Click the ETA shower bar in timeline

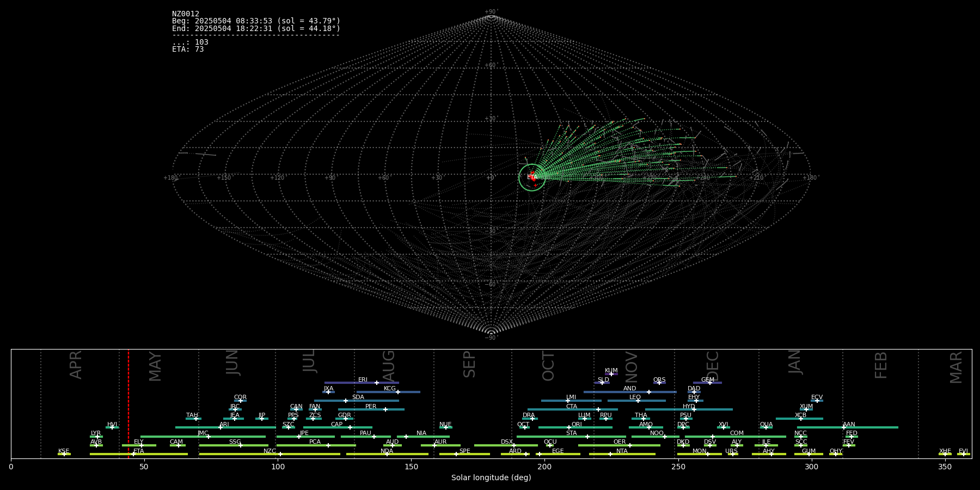coord(139,454)
